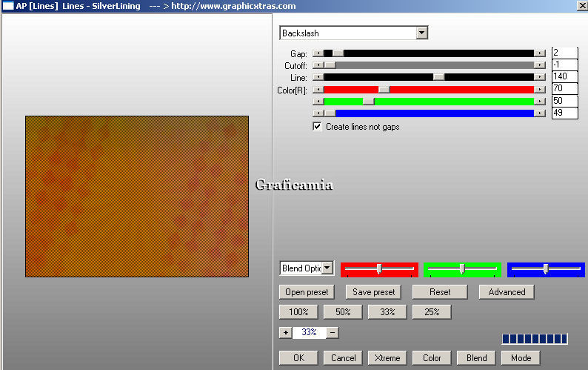Click the blue blend slider handle
The width and height of the screenshot is (588, 370).
(546, 268)
